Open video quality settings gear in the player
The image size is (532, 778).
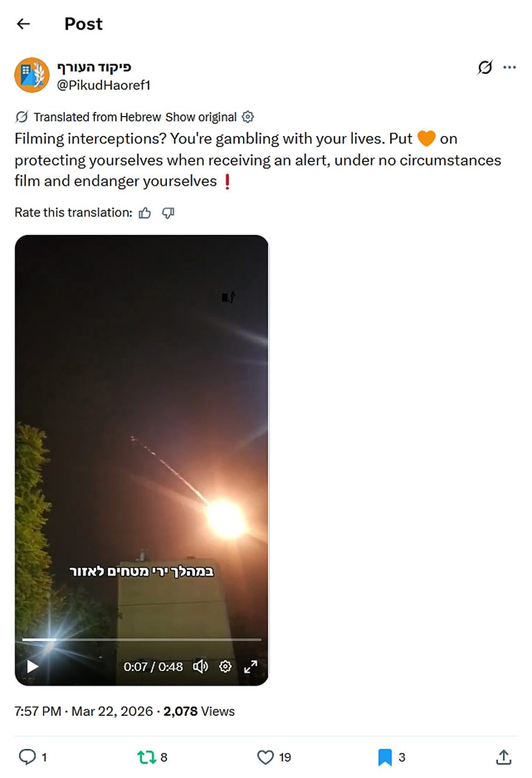click(x=225, y=667)
